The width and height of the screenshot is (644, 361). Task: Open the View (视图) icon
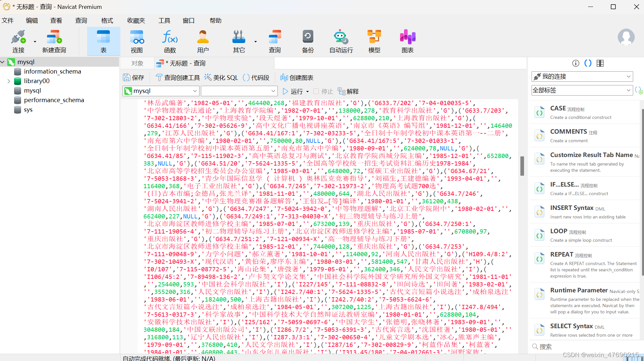[136, 37]
